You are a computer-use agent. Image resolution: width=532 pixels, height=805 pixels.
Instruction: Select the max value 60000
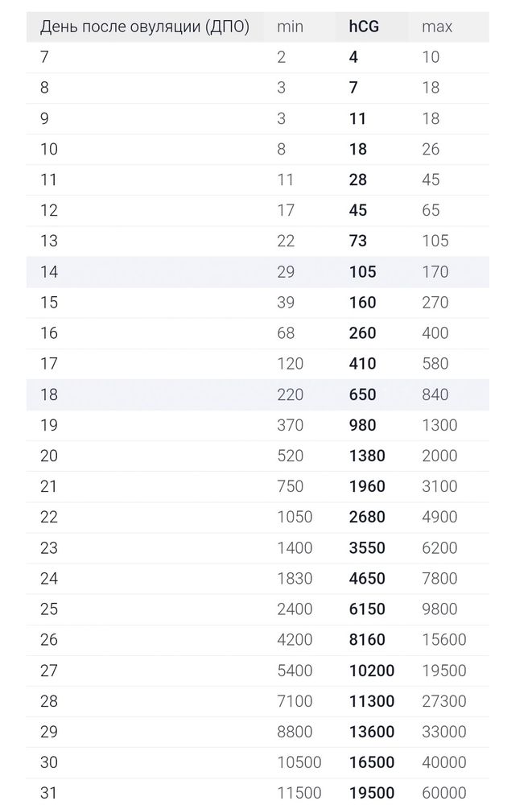(x=444, y=793)
